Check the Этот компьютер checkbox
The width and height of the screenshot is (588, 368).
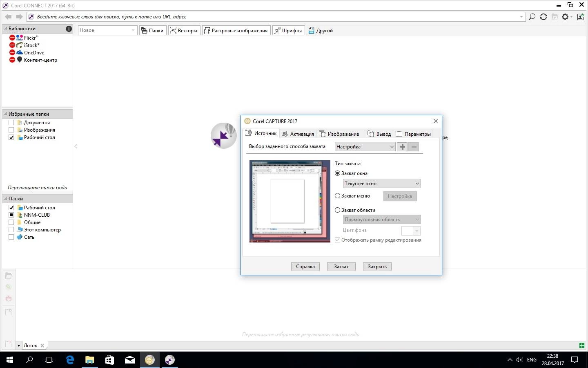(11, 230)
